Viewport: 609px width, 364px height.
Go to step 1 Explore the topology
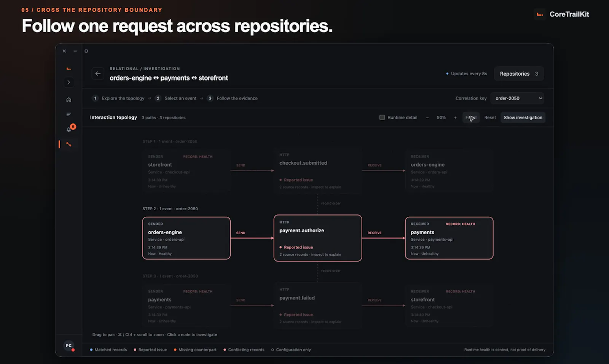[x=119, y=98]
